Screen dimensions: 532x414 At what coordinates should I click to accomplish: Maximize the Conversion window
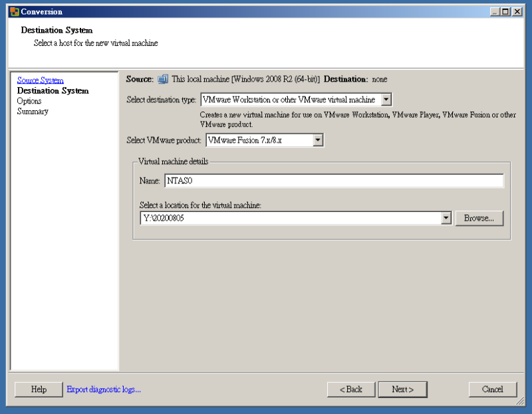[x=505, y=12]
